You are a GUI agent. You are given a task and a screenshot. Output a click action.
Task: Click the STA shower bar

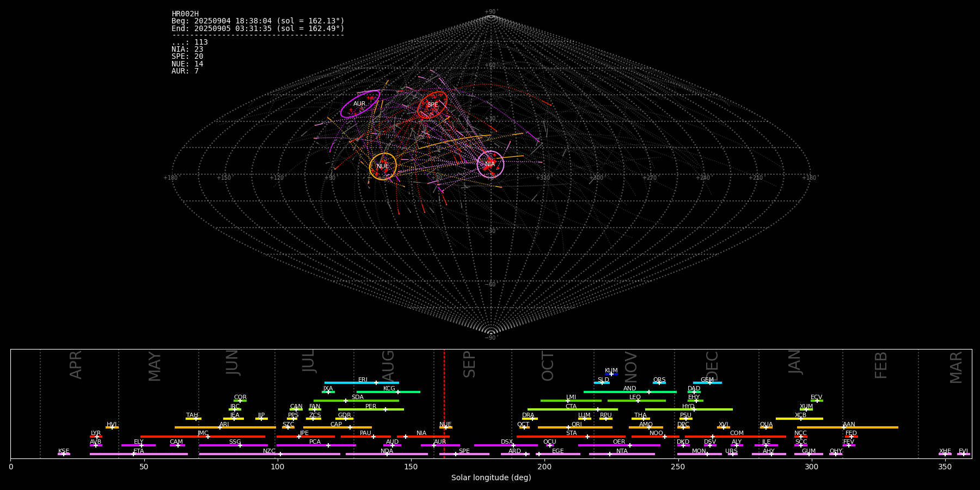click(571, 437)
